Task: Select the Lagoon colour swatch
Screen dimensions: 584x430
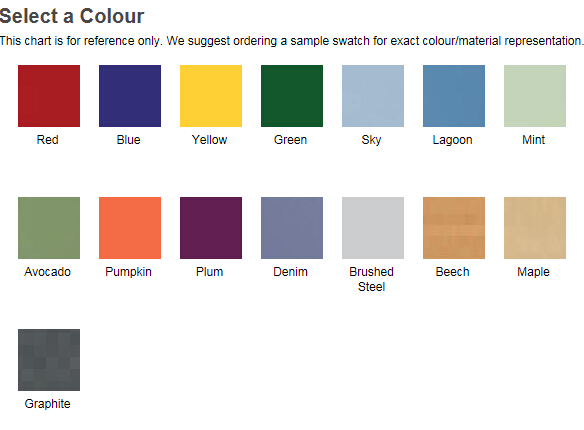Action: [454, 96]
